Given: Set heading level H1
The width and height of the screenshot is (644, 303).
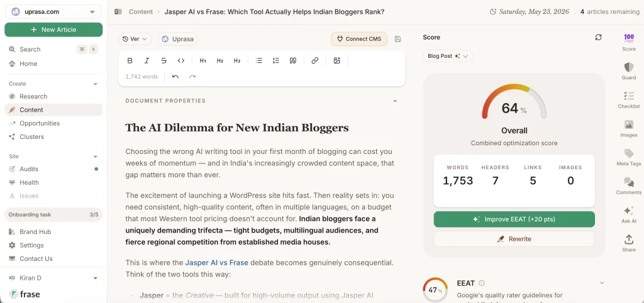Looking at the screenshot, I should click(203, 61).
